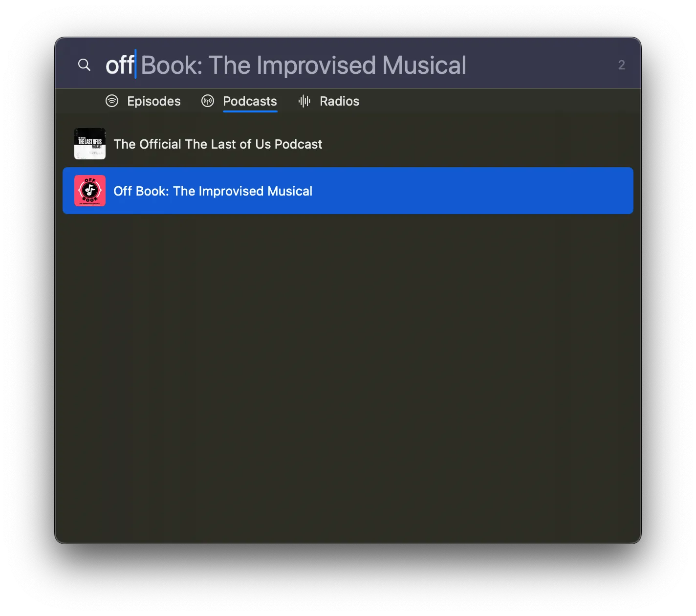696x616 pixels.
Task: Click the result count number 2
Action: tap(621, 65)
